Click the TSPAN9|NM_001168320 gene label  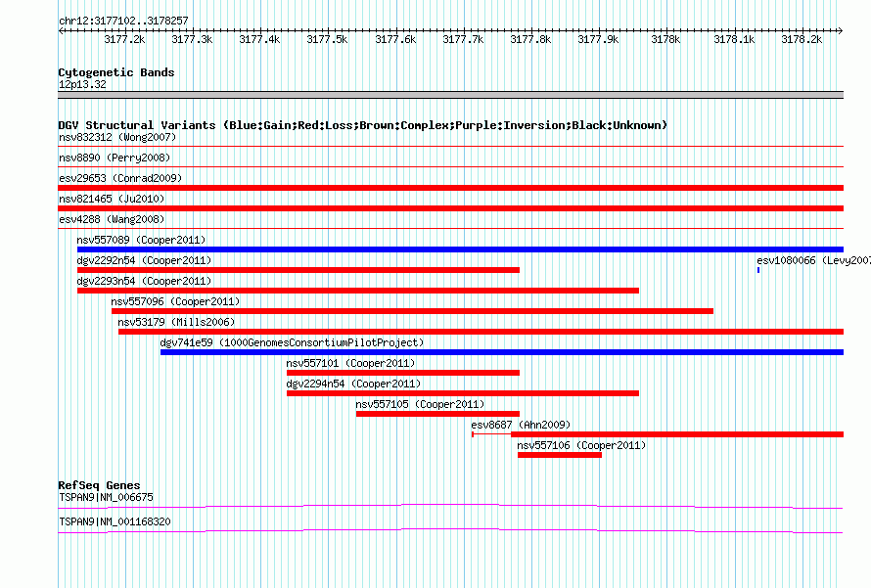click(x=115, y=521)
